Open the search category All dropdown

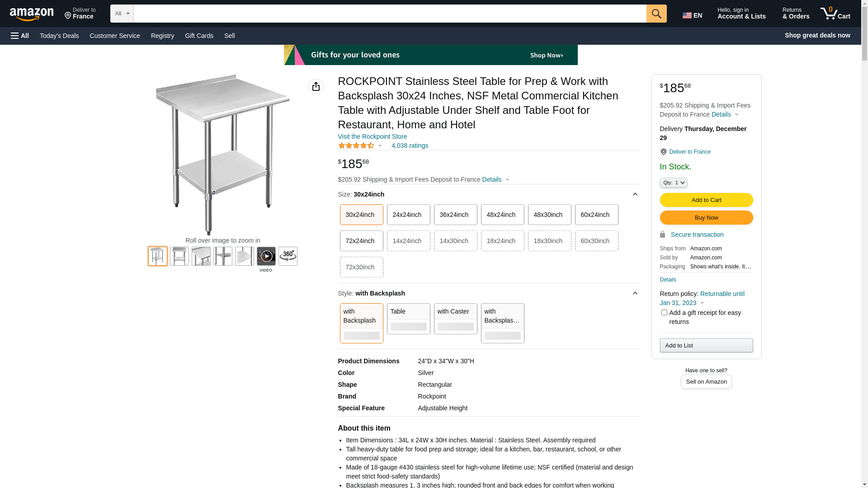click(x=122, y=14)
